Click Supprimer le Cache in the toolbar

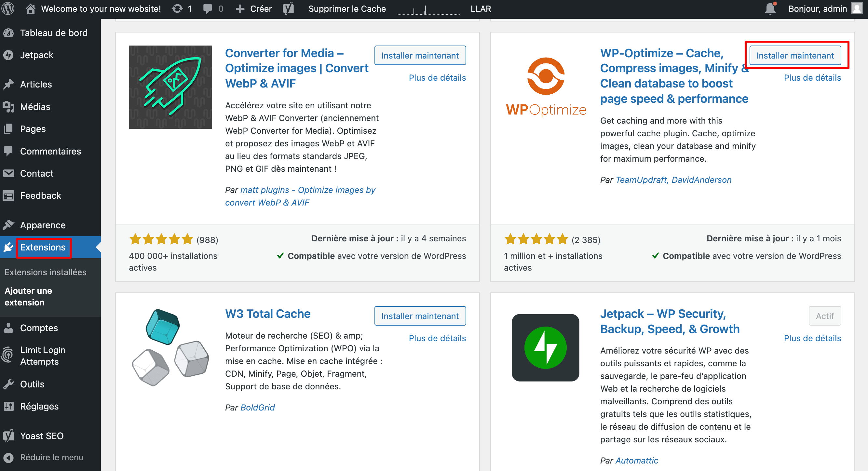point(347,8)
